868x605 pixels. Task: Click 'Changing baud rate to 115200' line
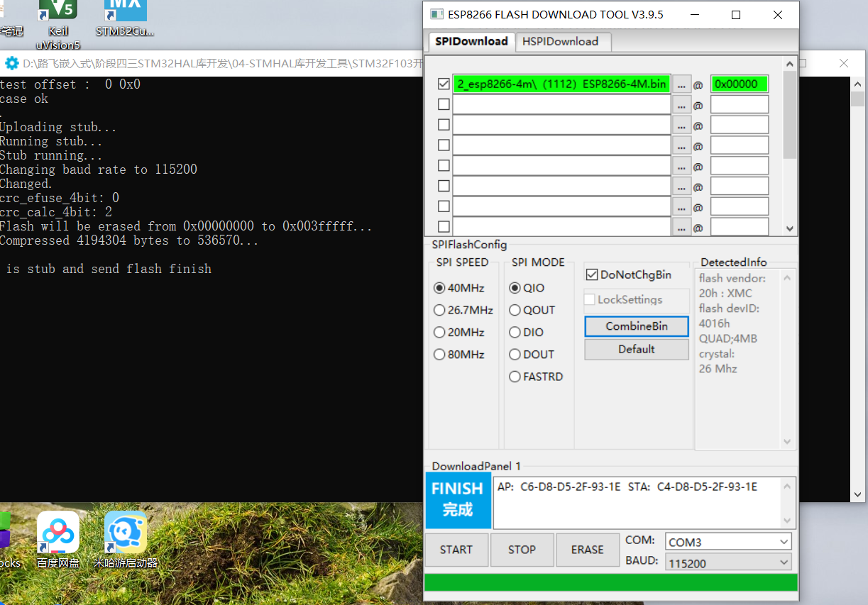point(99,170)
